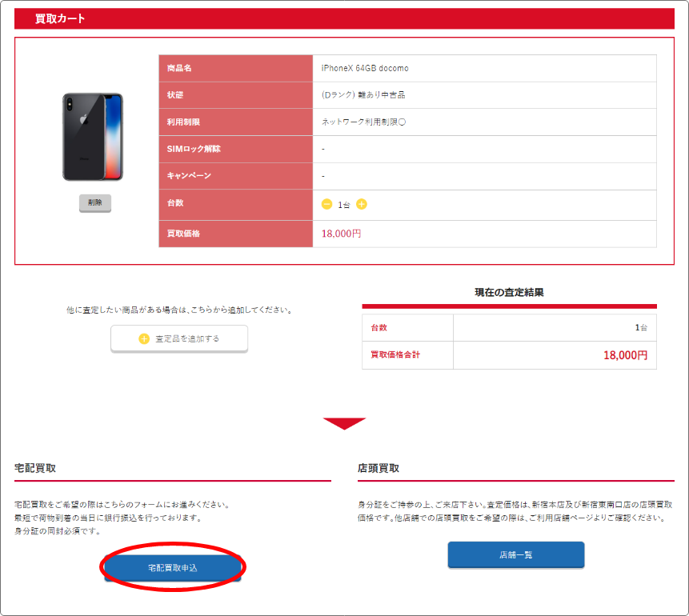Decrease quantity with the minus icon
This screenshot has width=689, height=616.
[327, 204]
